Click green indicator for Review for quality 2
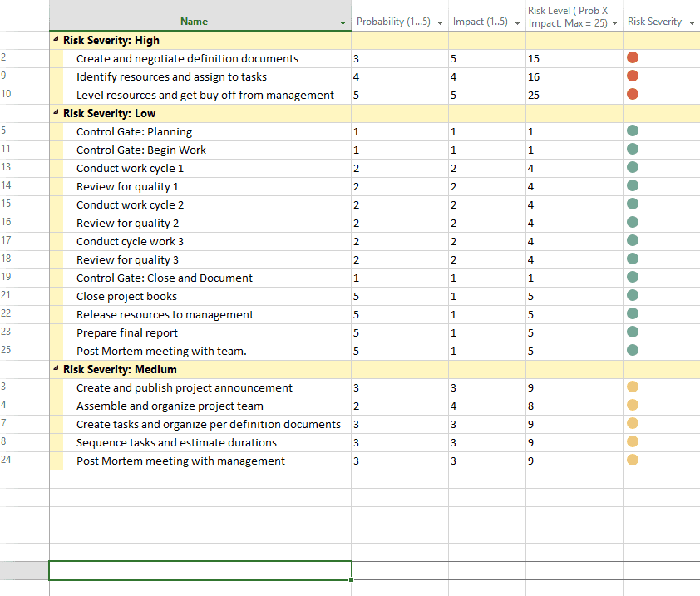 click(633, 222)
